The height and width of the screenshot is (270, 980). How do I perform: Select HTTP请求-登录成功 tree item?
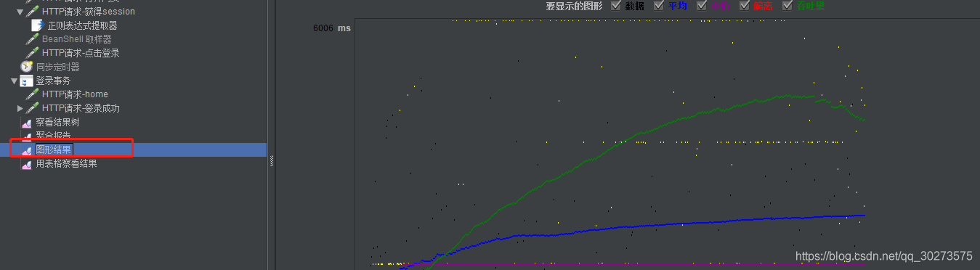pyautogui.click(x=81, y=108)
